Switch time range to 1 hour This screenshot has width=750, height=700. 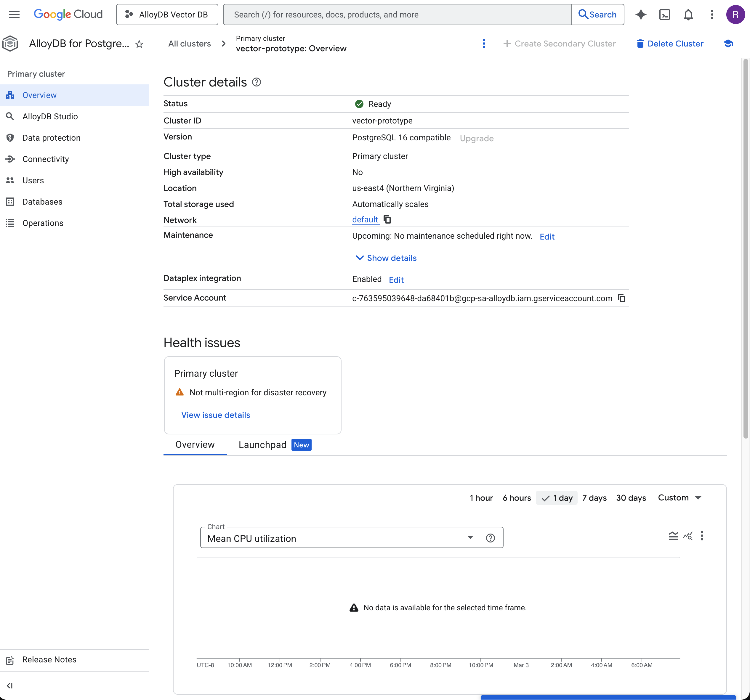481,497
